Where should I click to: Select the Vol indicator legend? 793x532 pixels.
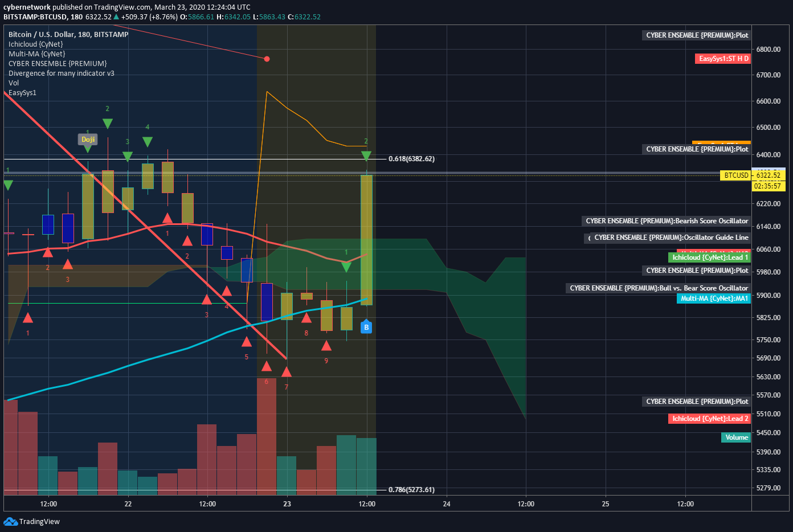(14, 83)
